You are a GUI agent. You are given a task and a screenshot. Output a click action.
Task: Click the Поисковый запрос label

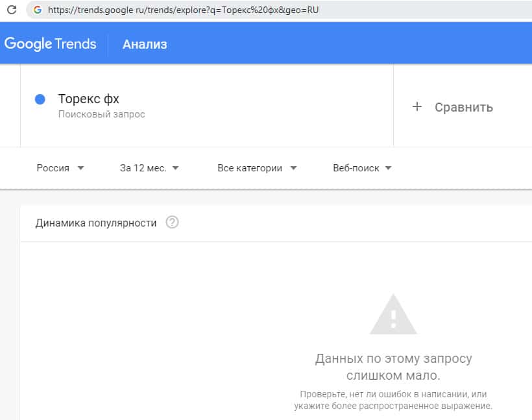tap(101, 114)
